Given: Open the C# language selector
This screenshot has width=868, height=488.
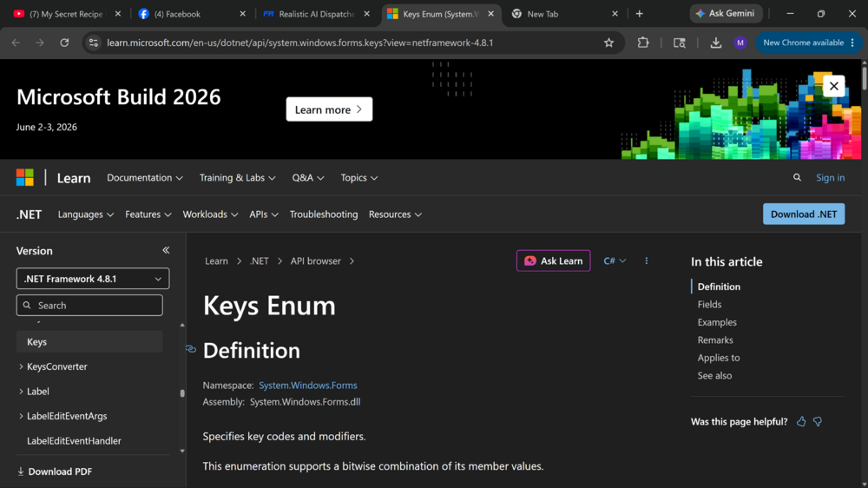Looking at the screenshot, I should point(615,260).
